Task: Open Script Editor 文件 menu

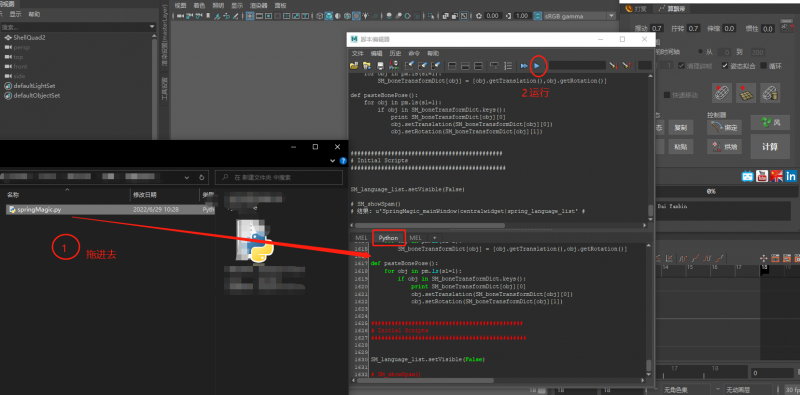Action: pyautogui.click(x=358, y=53)
